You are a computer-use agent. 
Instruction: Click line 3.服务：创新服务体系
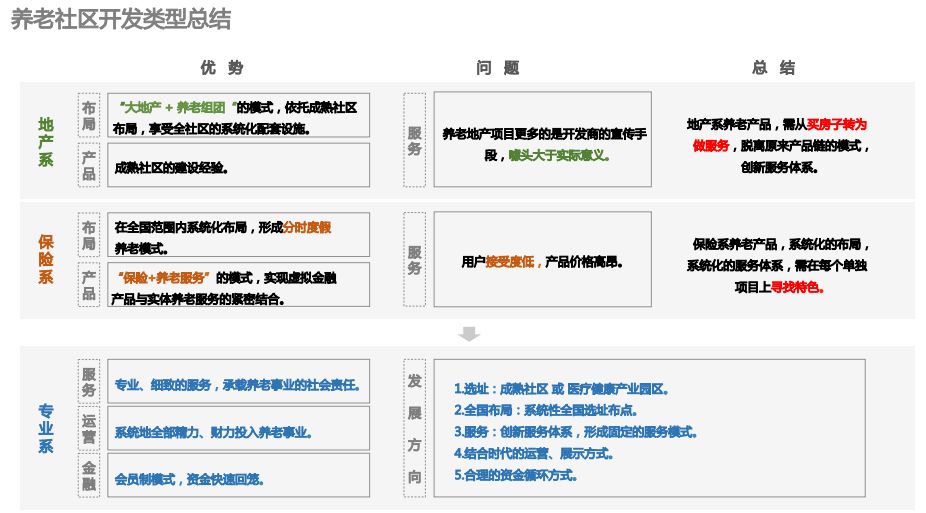576,432
